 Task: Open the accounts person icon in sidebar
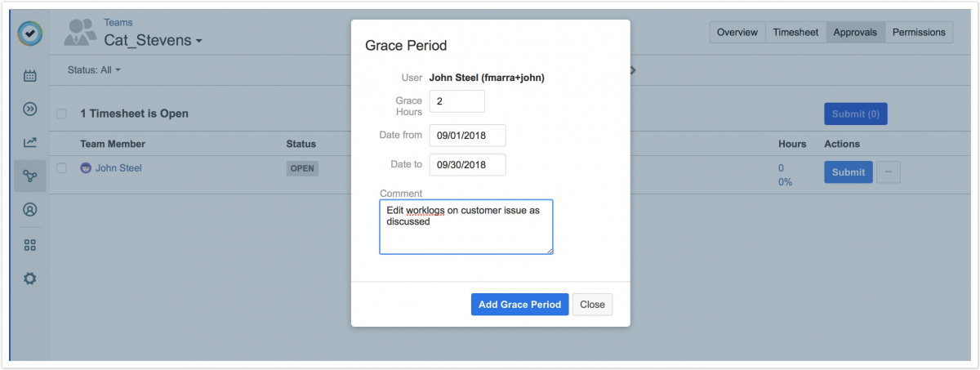pyautogui.click(x=30, y=209)
